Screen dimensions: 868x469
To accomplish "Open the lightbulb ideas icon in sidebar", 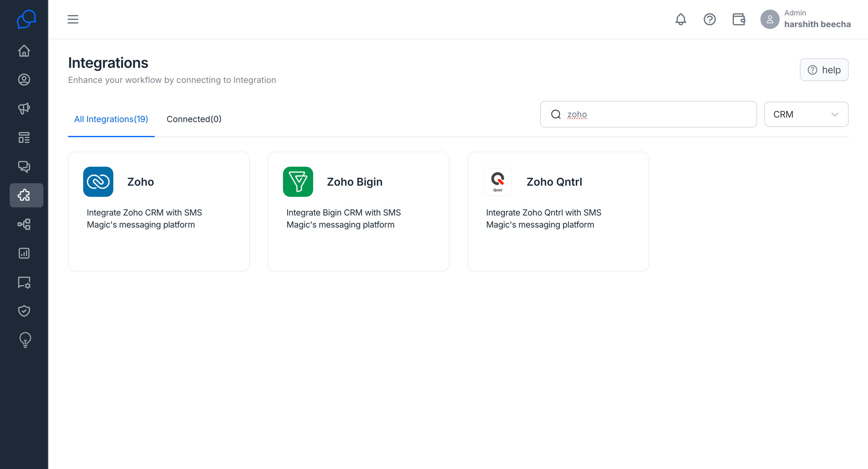I will click(x=25, y=340).
